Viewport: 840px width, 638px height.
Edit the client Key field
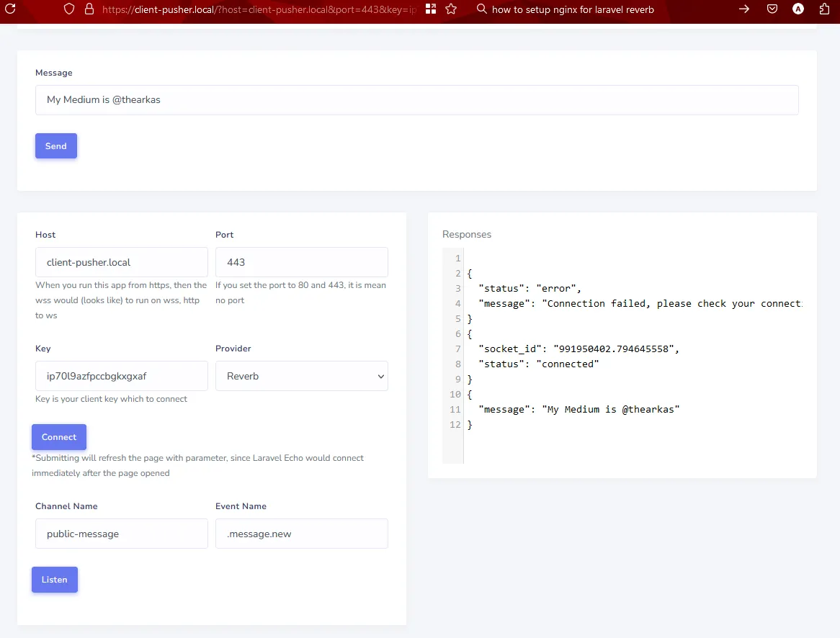point(121,376)
